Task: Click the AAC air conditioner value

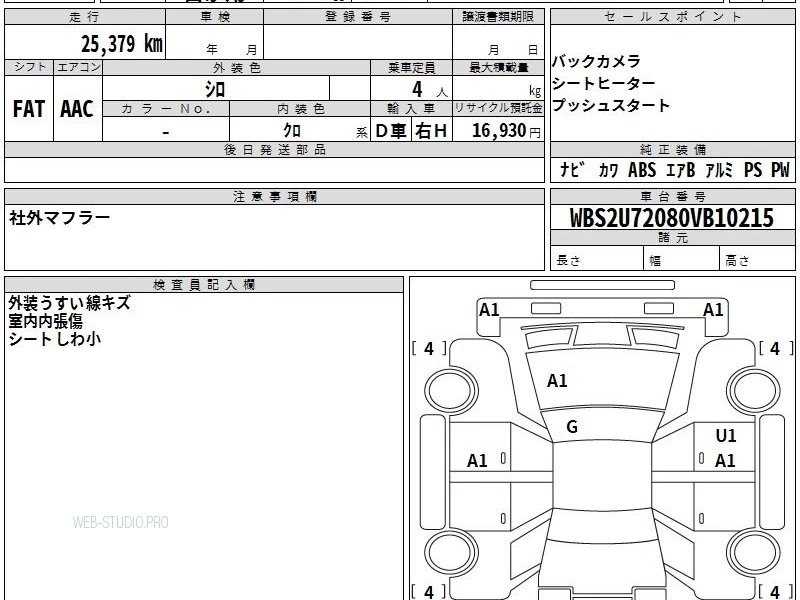Action: tap(78, 109)
